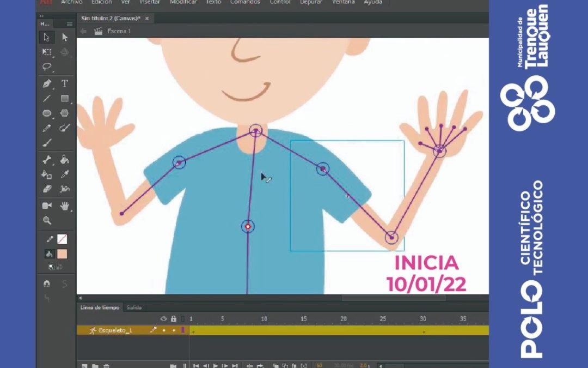Image resolution: width=588 pixels, height=368 pixels.
Task: Collapse the tools panel with double arrows
Action: coord(42,16)
